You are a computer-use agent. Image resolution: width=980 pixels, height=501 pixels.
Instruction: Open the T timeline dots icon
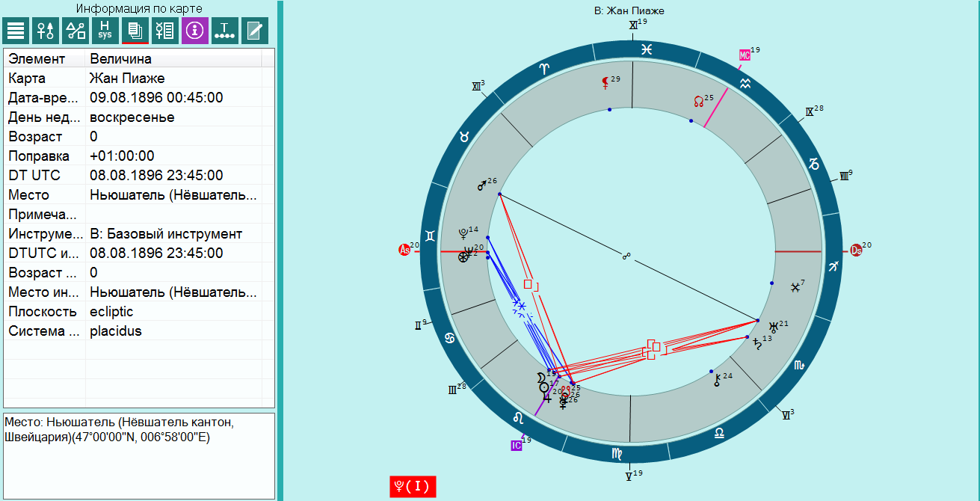(x=225, y=31)
